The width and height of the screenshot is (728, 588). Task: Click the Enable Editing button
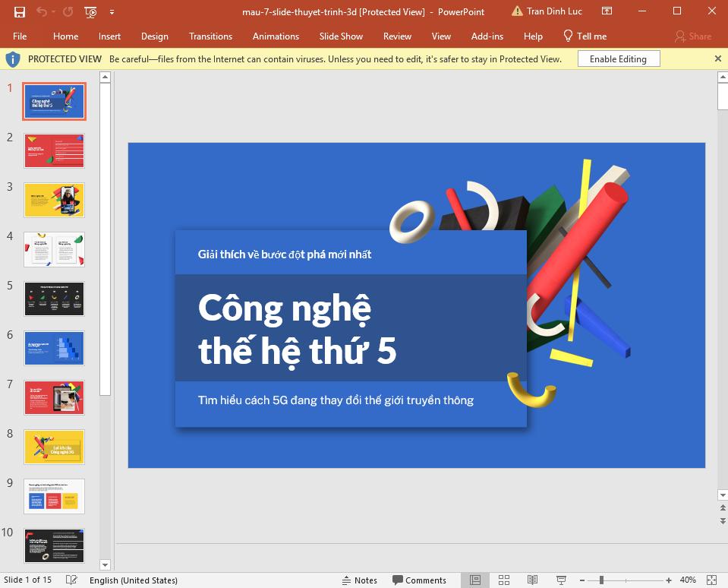point(618,58)
